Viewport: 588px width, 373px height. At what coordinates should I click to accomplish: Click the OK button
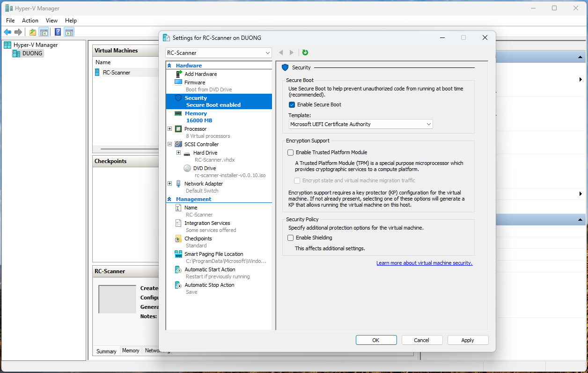point(376,340)
